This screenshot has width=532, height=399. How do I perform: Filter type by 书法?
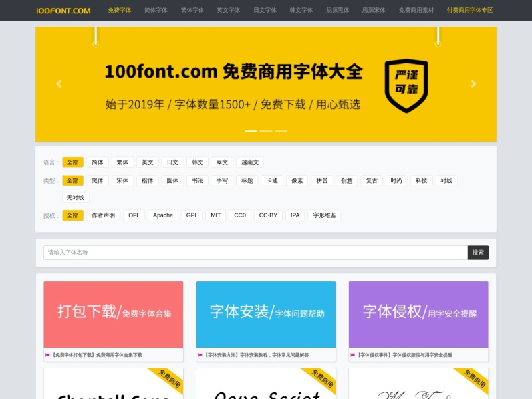[197, 180]
